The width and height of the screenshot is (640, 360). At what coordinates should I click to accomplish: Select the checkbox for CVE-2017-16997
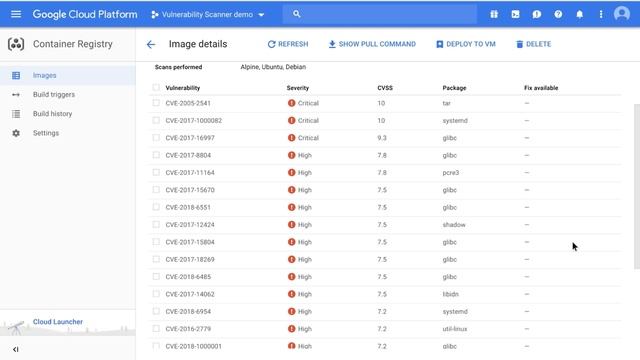point(156,138)
